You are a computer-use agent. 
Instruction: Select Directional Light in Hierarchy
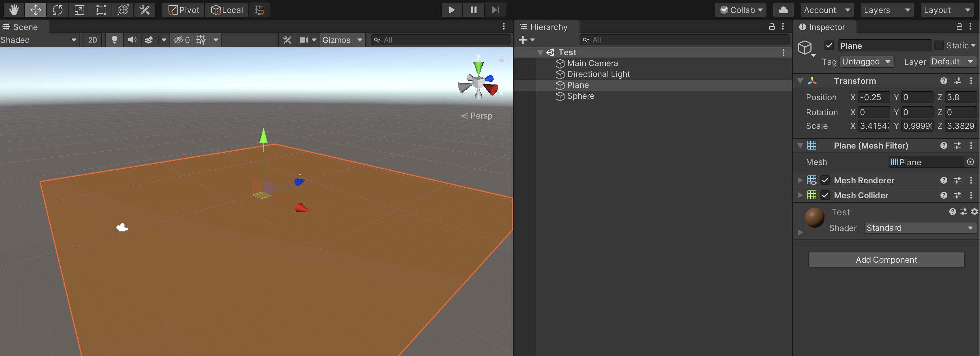point(598,75)
